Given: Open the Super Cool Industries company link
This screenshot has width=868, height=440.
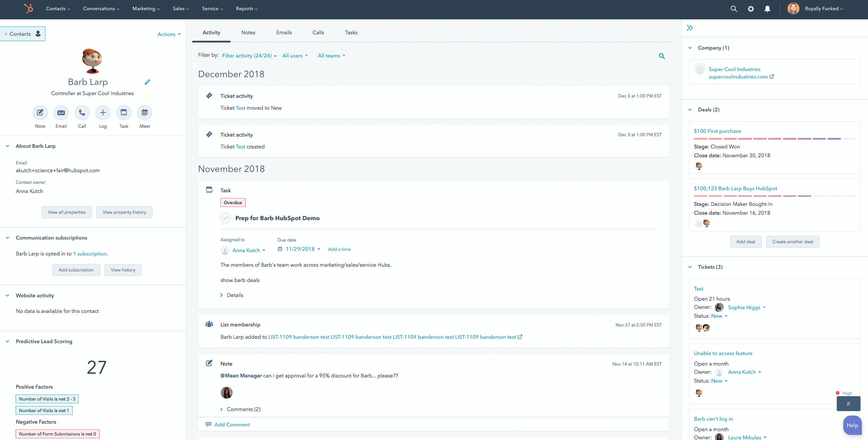Looking at the screenshot, I should [x=734, y=69].
